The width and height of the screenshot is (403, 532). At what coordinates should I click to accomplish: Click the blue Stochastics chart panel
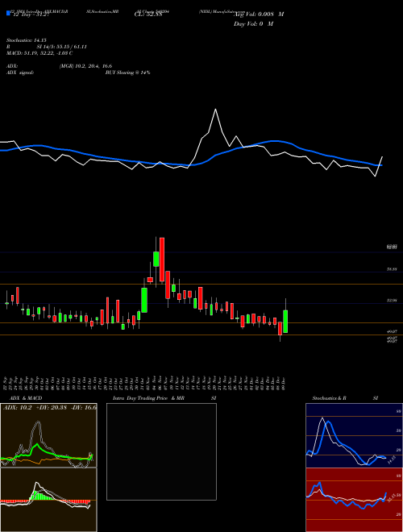[354, 435]
